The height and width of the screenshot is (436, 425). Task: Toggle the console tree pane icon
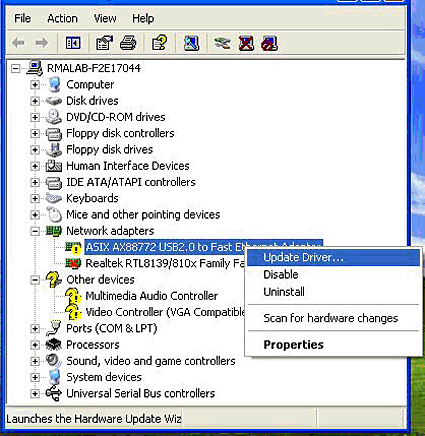click(x=73, y=43)
